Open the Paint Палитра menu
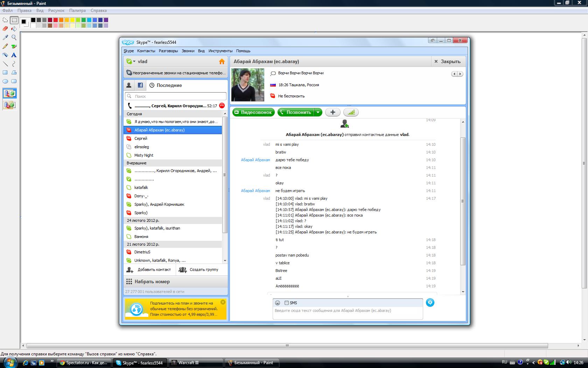This screenshot has height=368, width=588. tap(77, 11)
